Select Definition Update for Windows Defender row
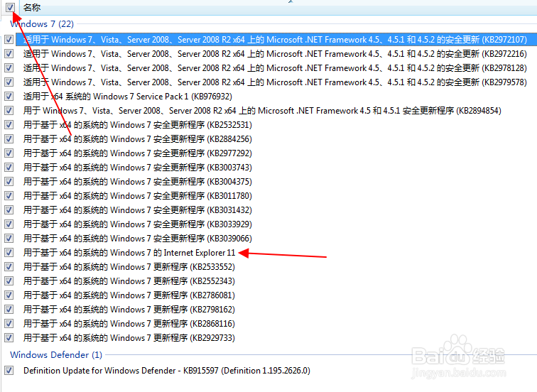 (167, 371)
